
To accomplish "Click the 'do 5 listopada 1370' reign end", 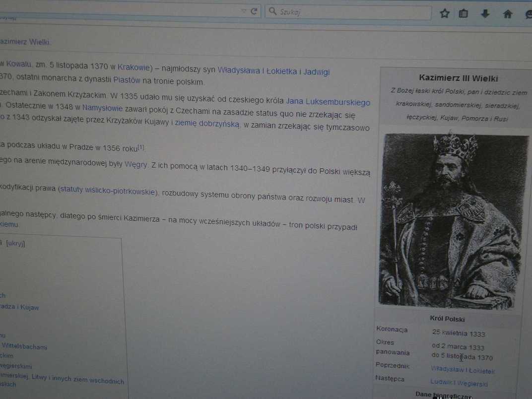I will (462, 356).
